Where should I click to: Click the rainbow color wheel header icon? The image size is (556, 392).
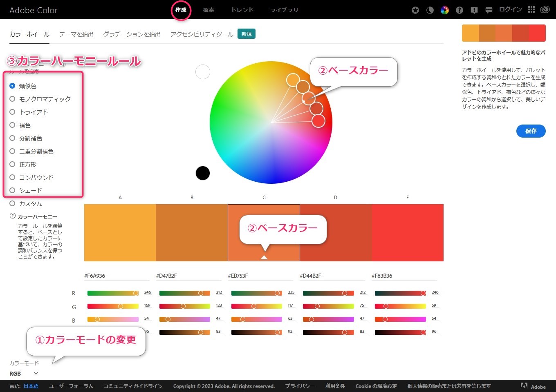445,10
